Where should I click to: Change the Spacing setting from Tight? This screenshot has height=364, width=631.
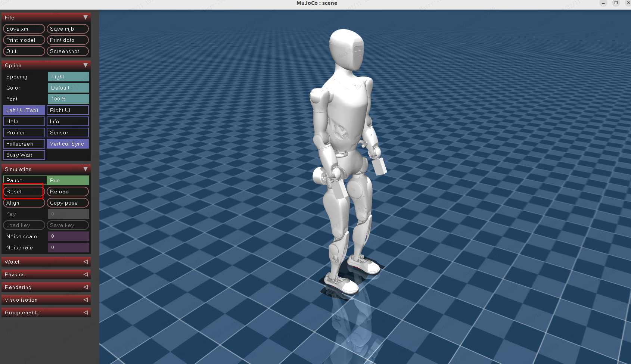(x=68, y=77)
